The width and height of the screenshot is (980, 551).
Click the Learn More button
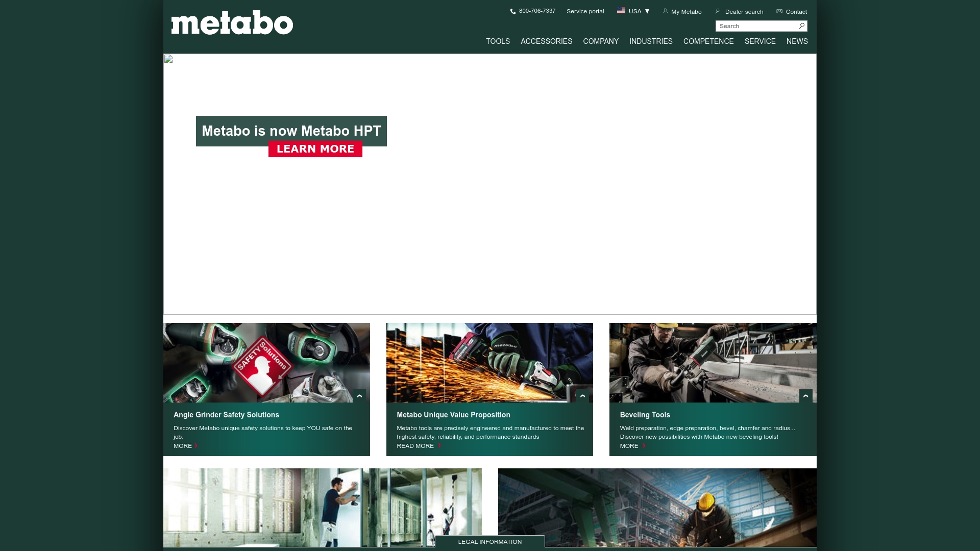315,149
